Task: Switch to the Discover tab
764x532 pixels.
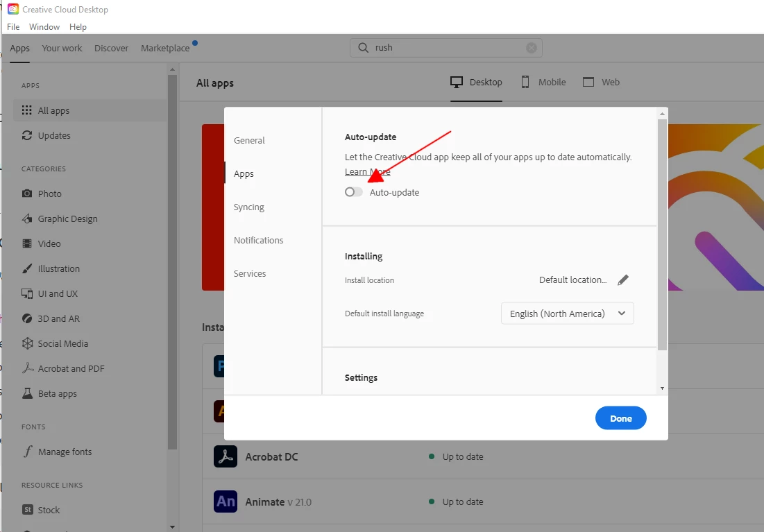Action: [111, 49]
